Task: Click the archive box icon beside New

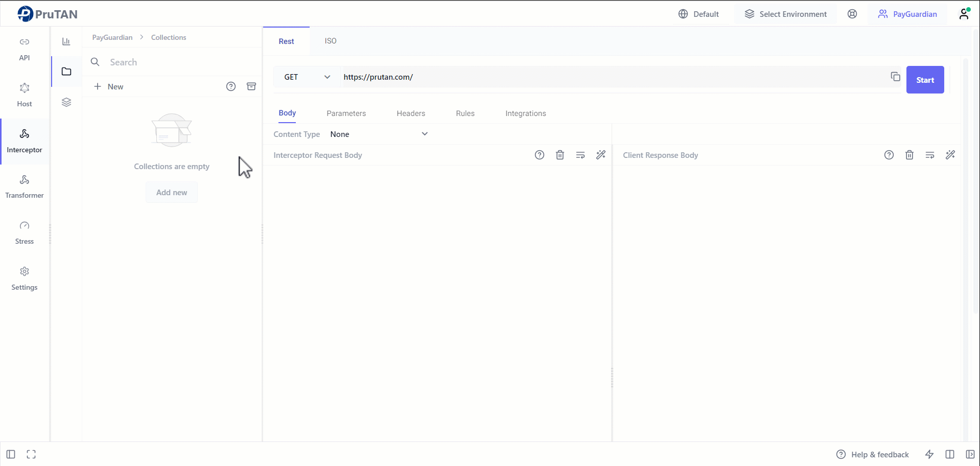Action: click(x=251, y=86)
